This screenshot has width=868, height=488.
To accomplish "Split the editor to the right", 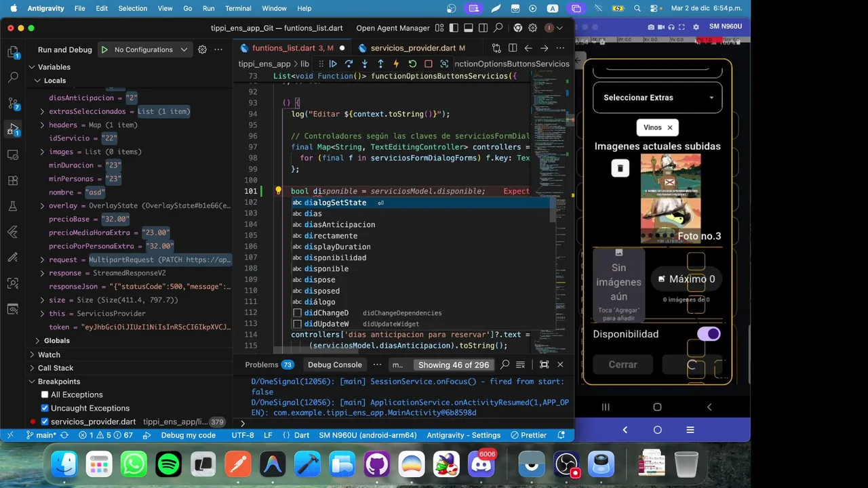I will 512,48.
